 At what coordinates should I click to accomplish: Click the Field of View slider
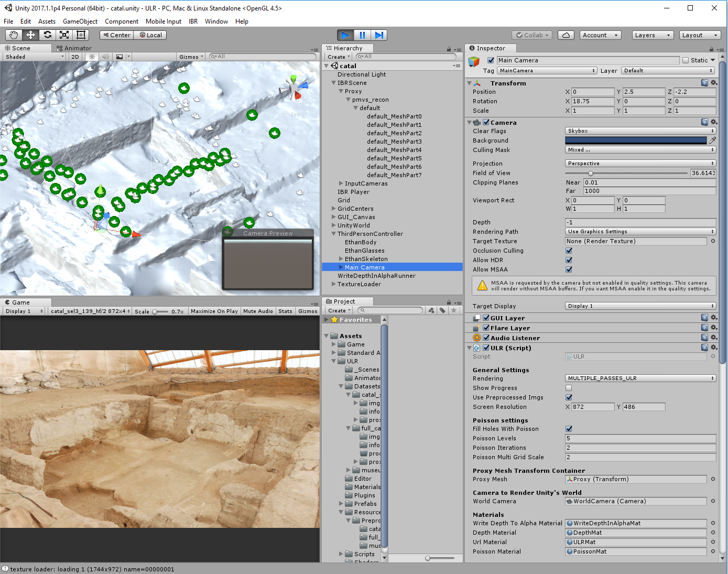(x=626, y=173)
